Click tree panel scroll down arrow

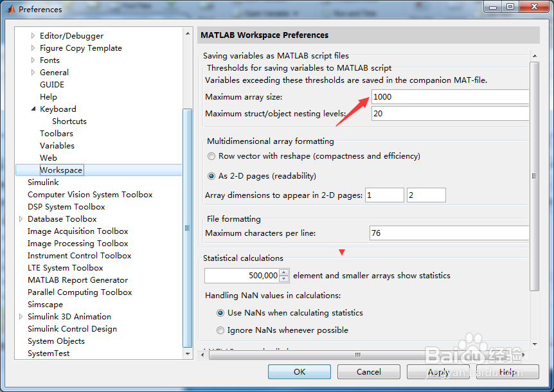[x=188, y=353]
